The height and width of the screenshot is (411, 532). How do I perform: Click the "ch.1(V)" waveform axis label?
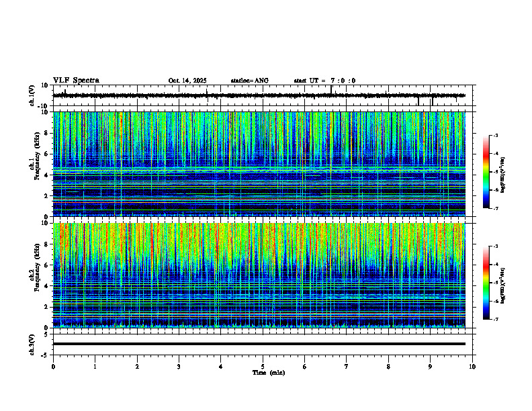(32, 95)
